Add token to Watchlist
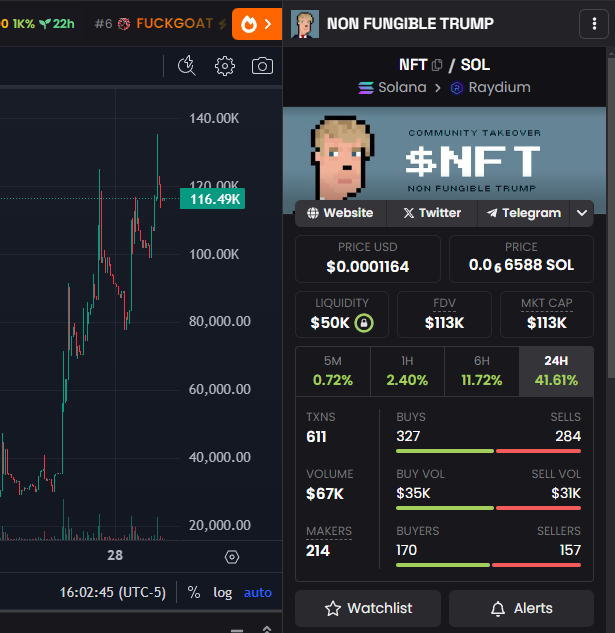 coord(368,608)
